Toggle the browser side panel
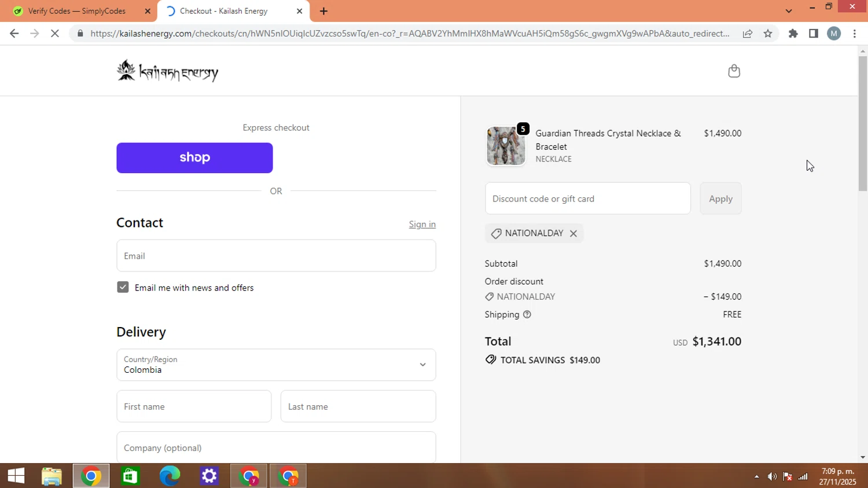This screenshot has height=488, width=868. 814,34
